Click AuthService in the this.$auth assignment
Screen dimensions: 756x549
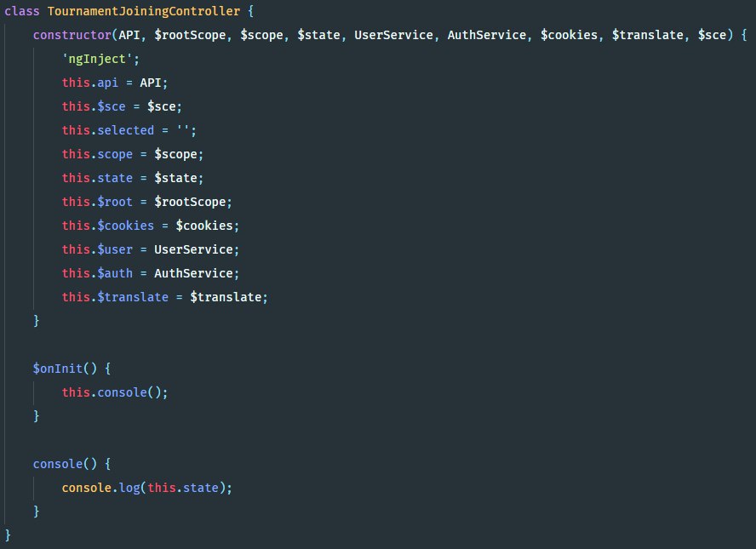pos(192,274)
